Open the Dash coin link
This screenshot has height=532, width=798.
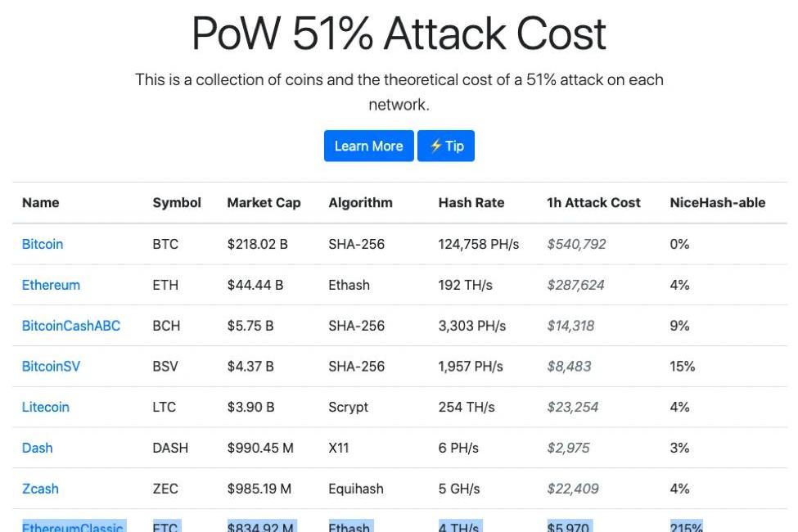pos(37,448)
